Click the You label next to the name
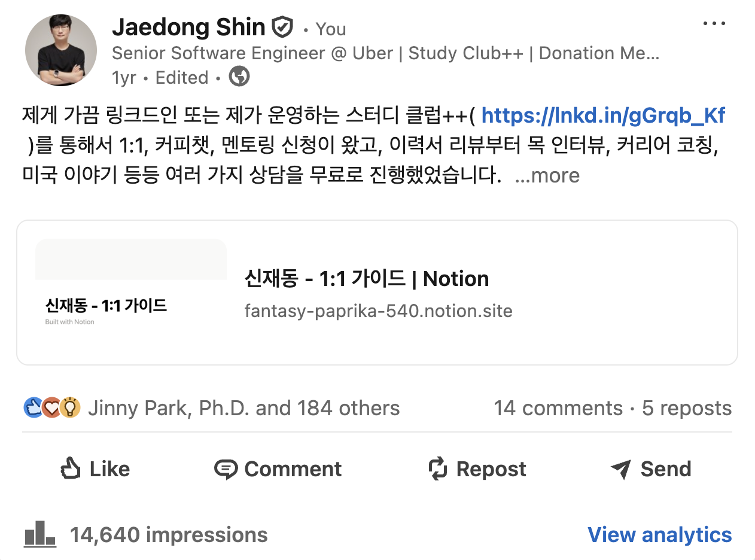755x560 pixels. 330,29
